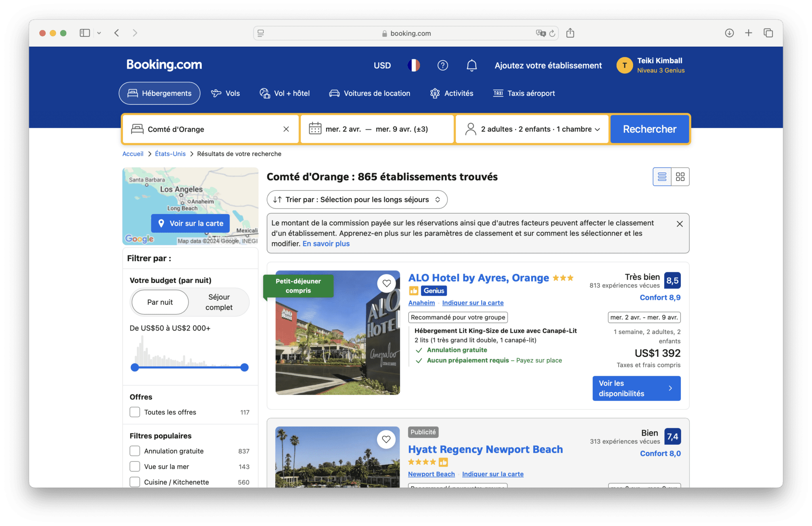The height and width of the screenshot is (526, 812).
Task: Click the Accueil breadcrumb link
Action: (x=133, y=154)
